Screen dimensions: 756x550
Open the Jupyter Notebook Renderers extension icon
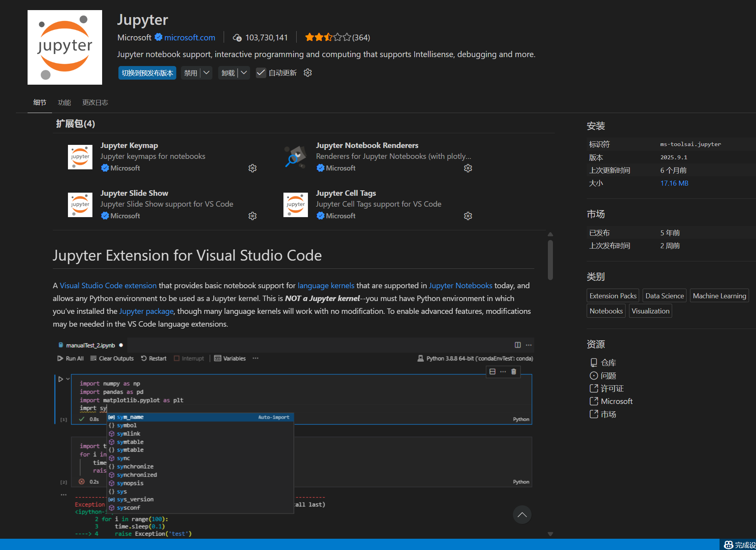click(x=295, y=157)
